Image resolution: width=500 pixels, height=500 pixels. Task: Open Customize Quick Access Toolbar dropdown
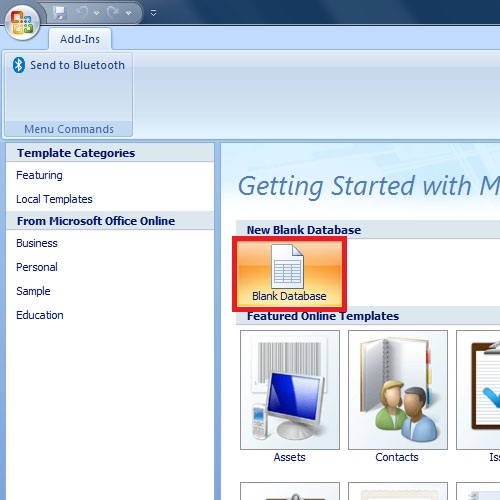click(153, 13)
